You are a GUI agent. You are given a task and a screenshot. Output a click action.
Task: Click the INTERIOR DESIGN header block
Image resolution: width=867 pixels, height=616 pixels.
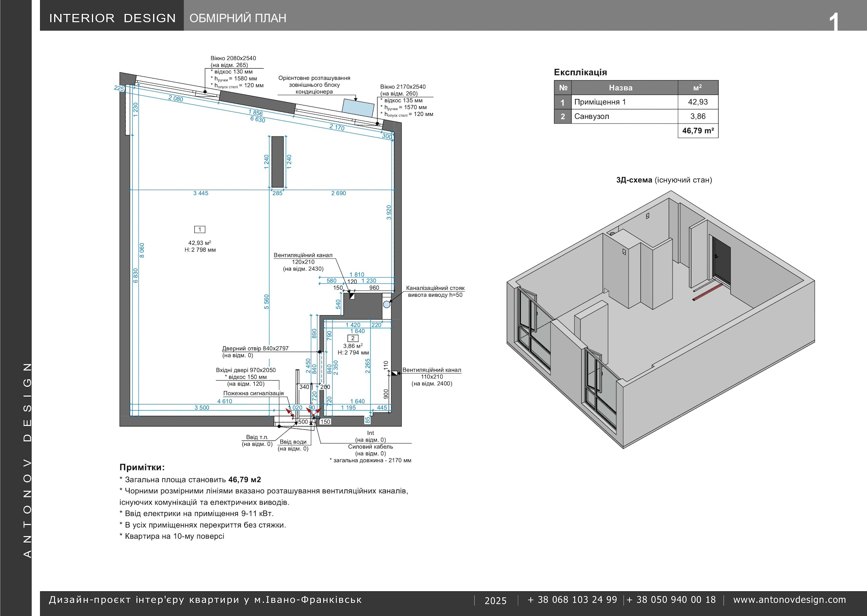(x=112, y=18)
